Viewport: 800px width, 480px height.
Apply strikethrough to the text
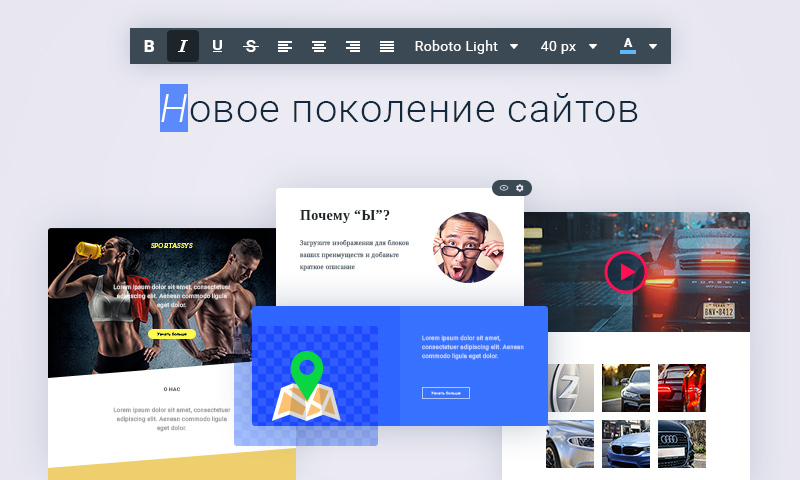(x=251, y=46)
